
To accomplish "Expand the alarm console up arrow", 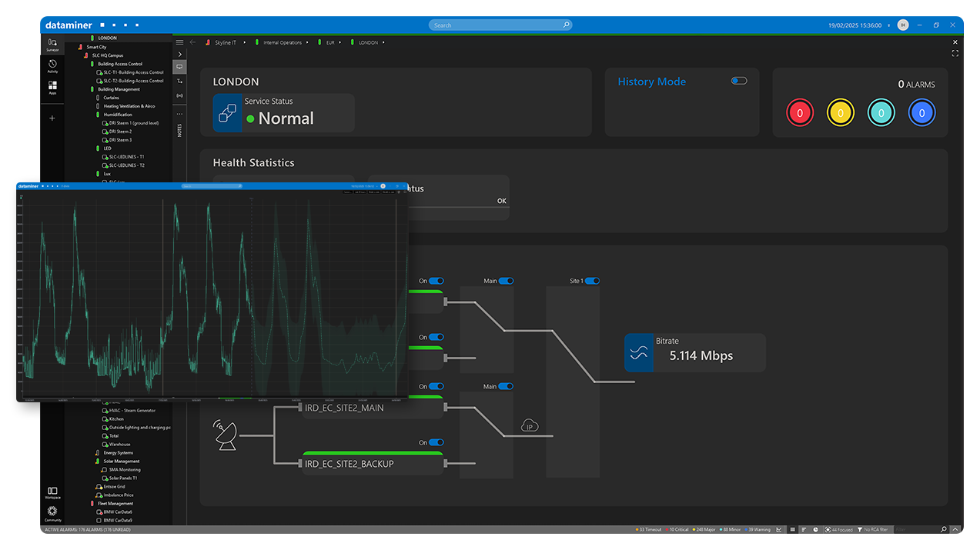I will (955, 529).
